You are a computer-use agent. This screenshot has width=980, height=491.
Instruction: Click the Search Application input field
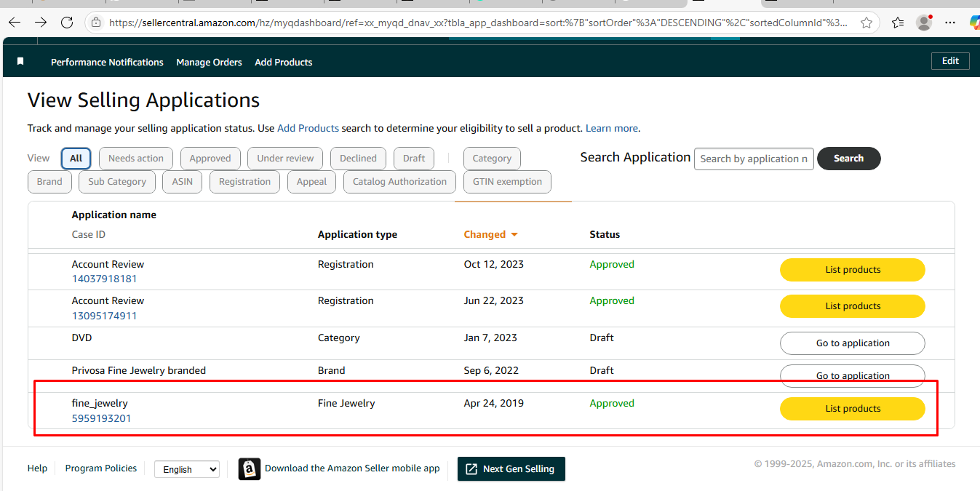point(754,159)
